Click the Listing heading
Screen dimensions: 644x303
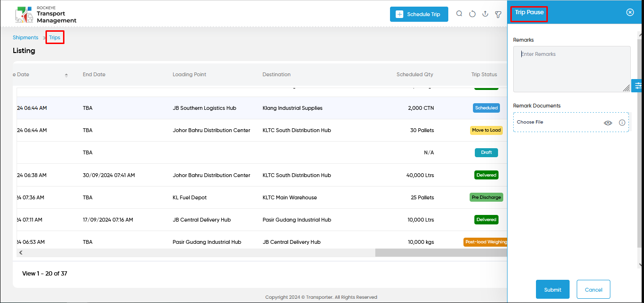click(x=24, y=51)
